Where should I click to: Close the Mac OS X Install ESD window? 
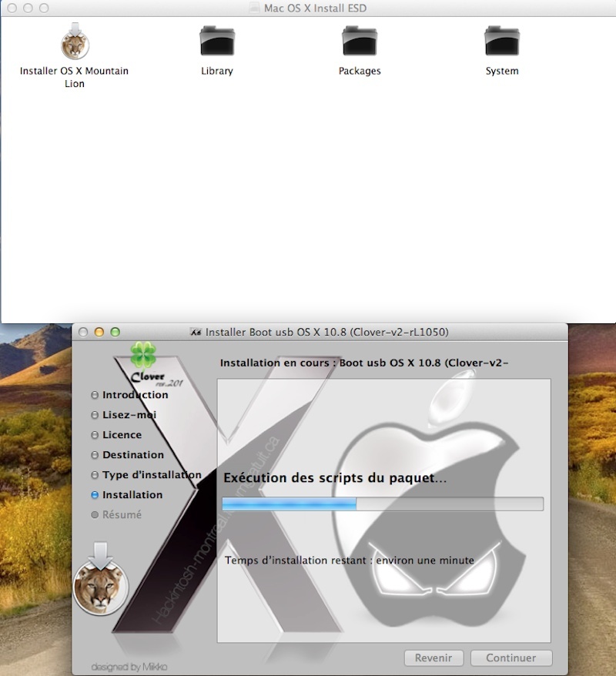pyautogui.click(x=12, y=8)
